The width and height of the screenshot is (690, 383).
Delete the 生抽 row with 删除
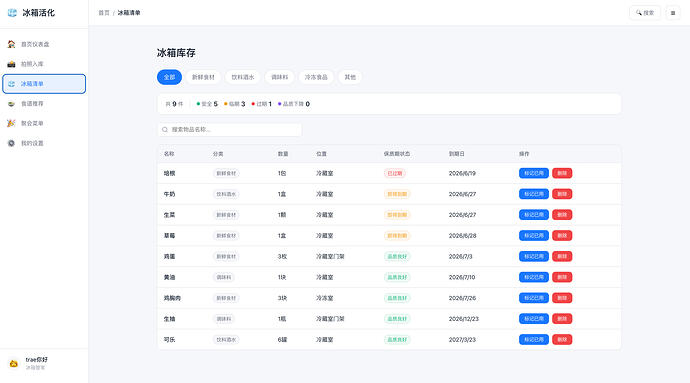point(562,319)
